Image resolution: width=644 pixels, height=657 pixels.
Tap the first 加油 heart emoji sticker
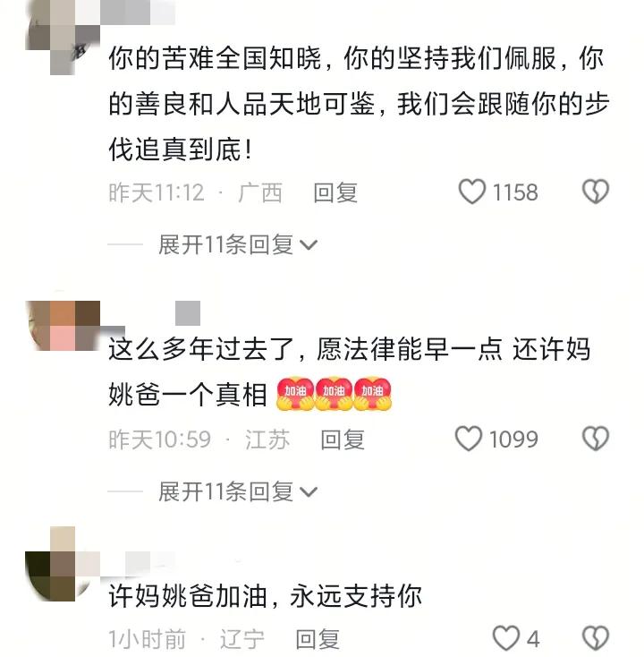[295, 394]
